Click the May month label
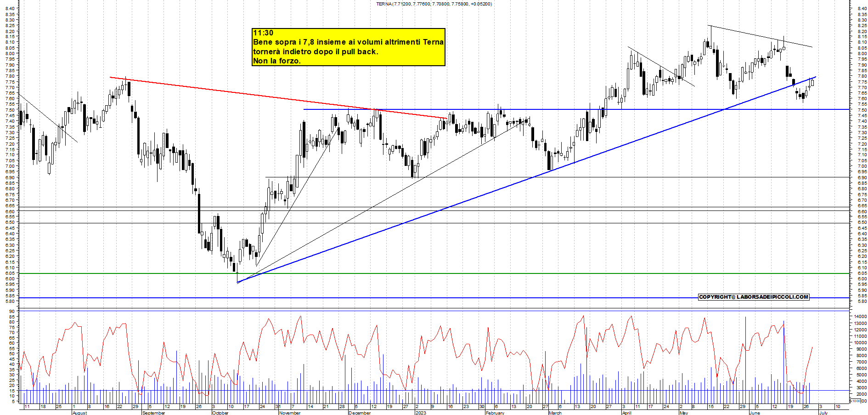 pos(683,413)
